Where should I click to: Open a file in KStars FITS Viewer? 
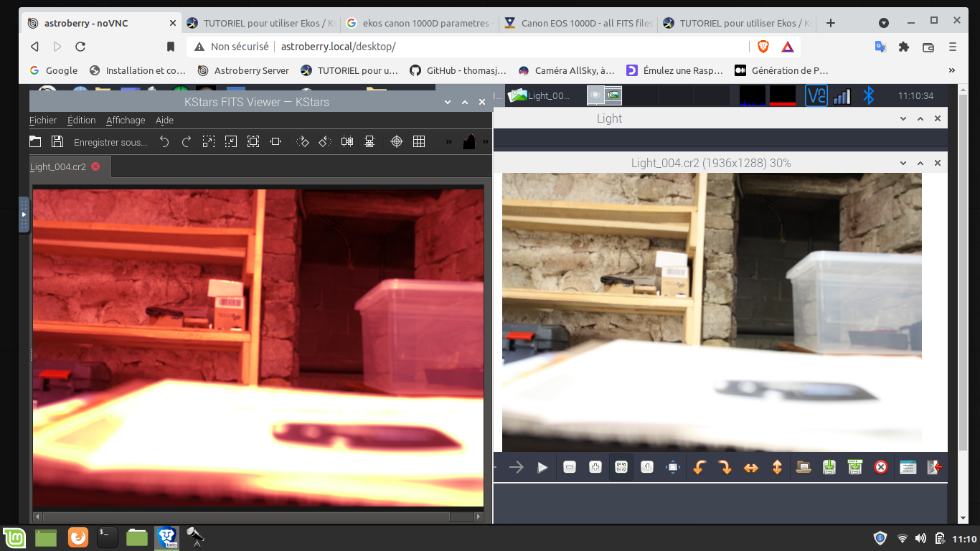coord(35,142)
